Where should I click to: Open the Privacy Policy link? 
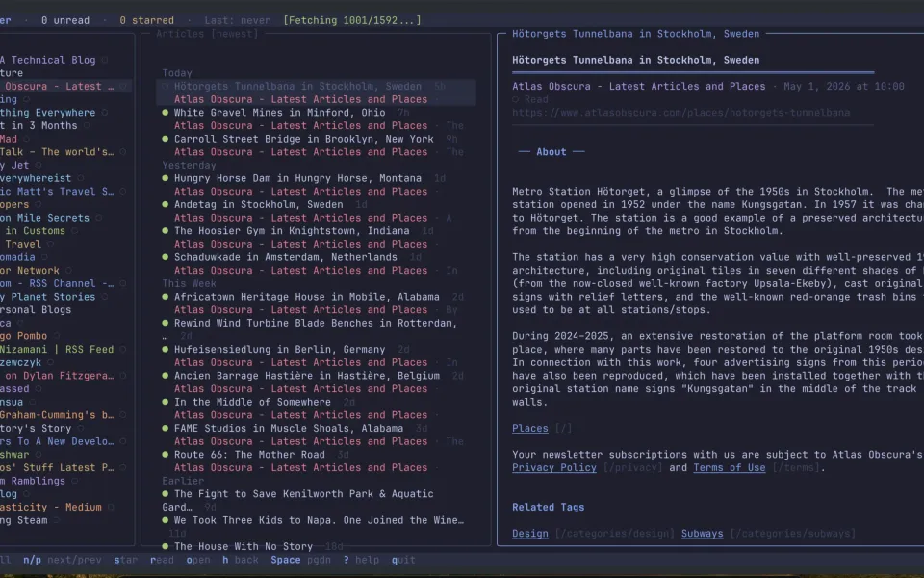(554, 468)
